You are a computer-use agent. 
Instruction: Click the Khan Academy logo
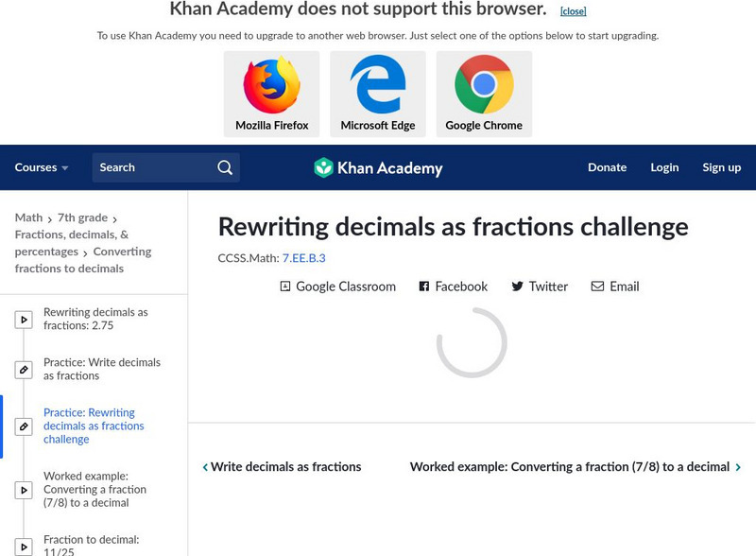point(378,168)
